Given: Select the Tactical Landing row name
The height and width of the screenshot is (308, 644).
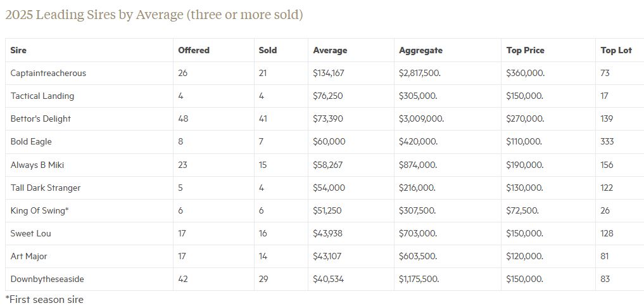Looking at the screenshot, I should [x=42, y=96].
